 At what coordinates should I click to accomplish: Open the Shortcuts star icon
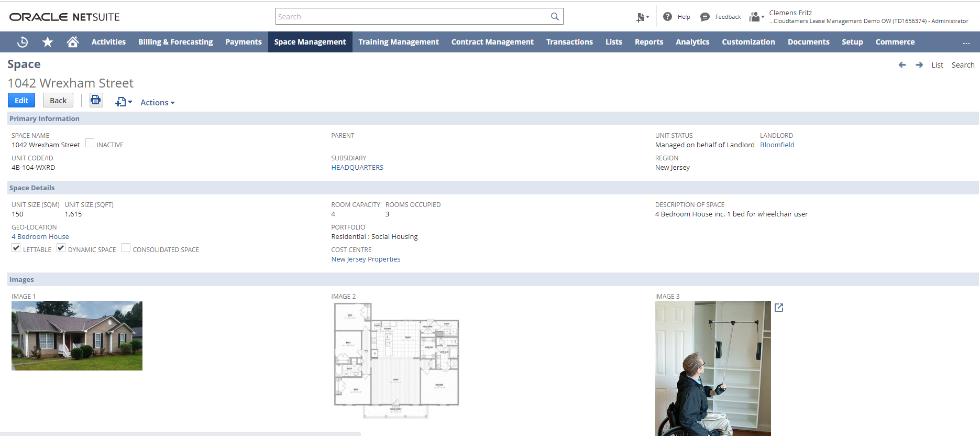click(48, 42)
